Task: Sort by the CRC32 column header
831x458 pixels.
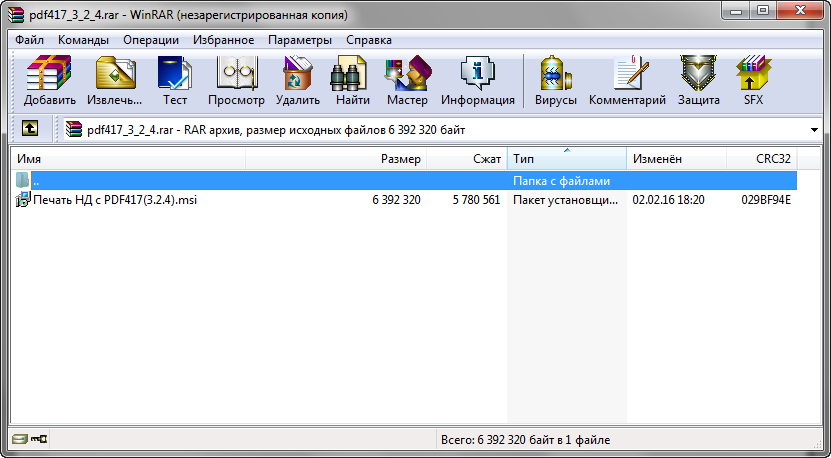Action: (x=762, y=159)
